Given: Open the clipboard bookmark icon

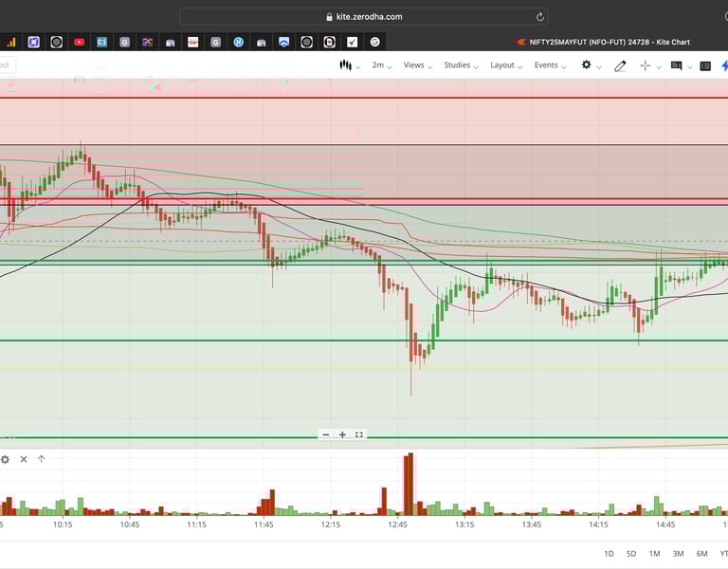Looking at the screenshot, I should pyautogui.click(x=329, y=43).
